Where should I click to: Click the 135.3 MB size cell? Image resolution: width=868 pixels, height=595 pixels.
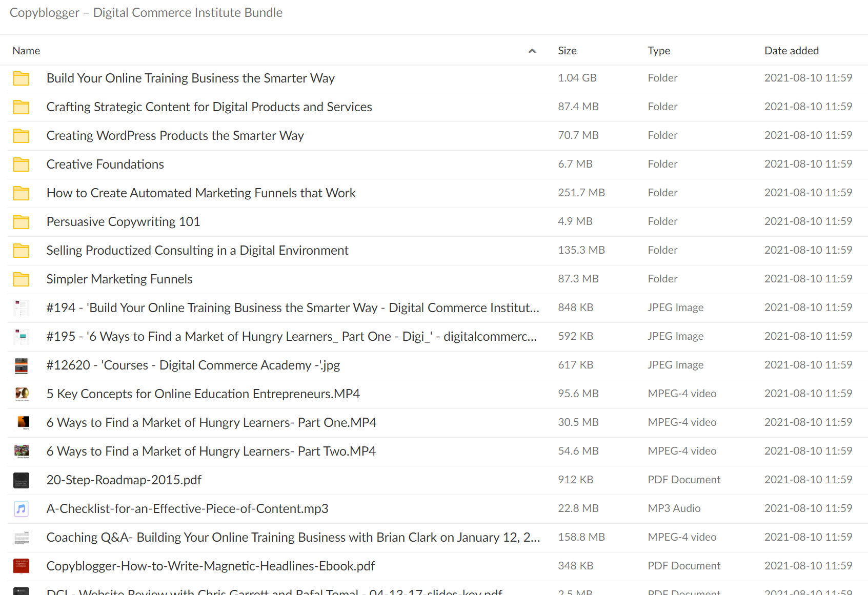581,250
